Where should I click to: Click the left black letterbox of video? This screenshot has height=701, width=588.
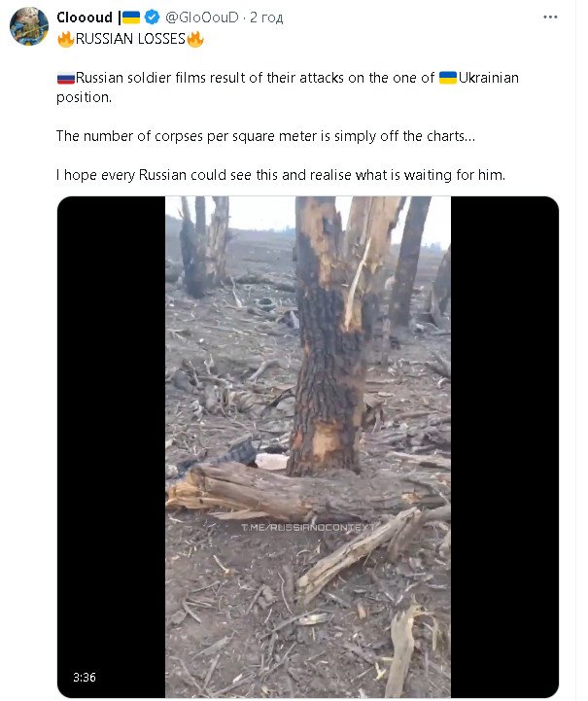[x=111, y=446]
